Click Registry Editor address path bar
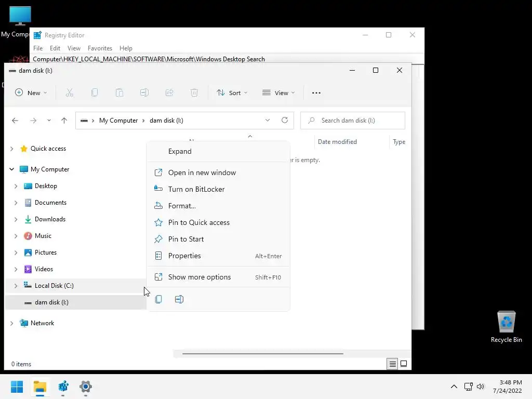 coord(227,59)
